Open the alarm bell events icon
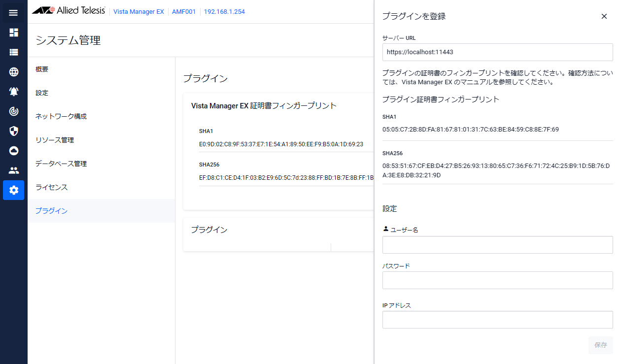 13,92
